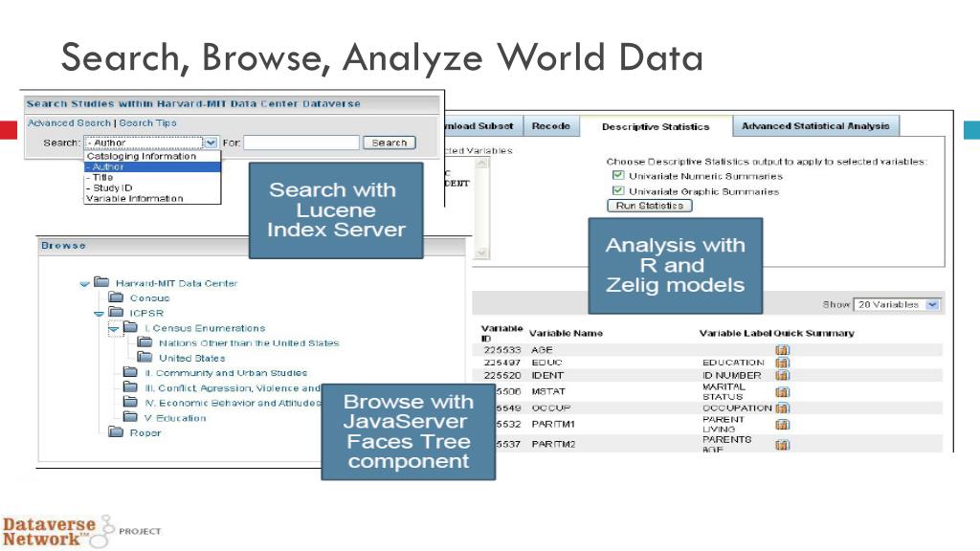Open quick summary icon for EDUC row
980x551 pixels.
tap(783, 363)
